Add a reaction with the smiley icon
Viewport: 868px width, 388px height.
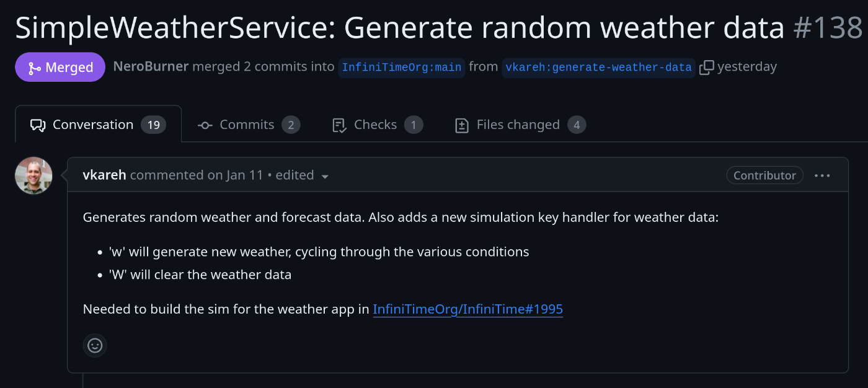(95, 345)
